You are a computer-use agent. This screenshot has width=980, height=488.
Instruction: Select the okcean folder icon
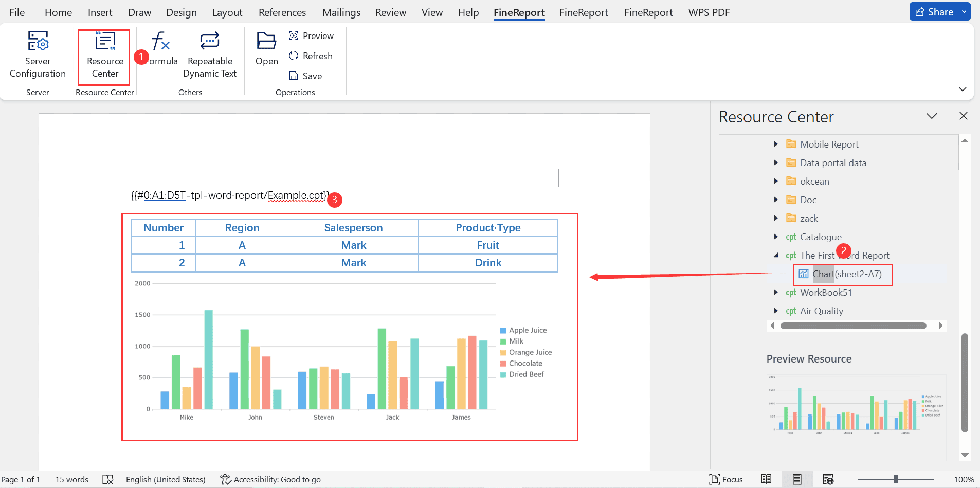(791, 182)
